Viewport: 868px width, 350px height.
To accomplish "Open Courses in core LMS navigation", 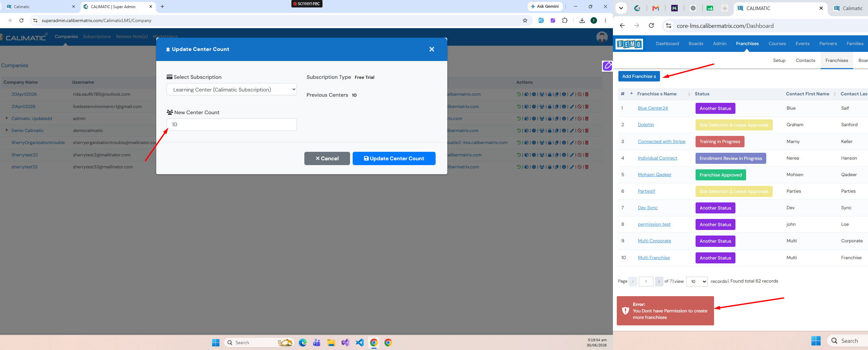I will [777, 43].
